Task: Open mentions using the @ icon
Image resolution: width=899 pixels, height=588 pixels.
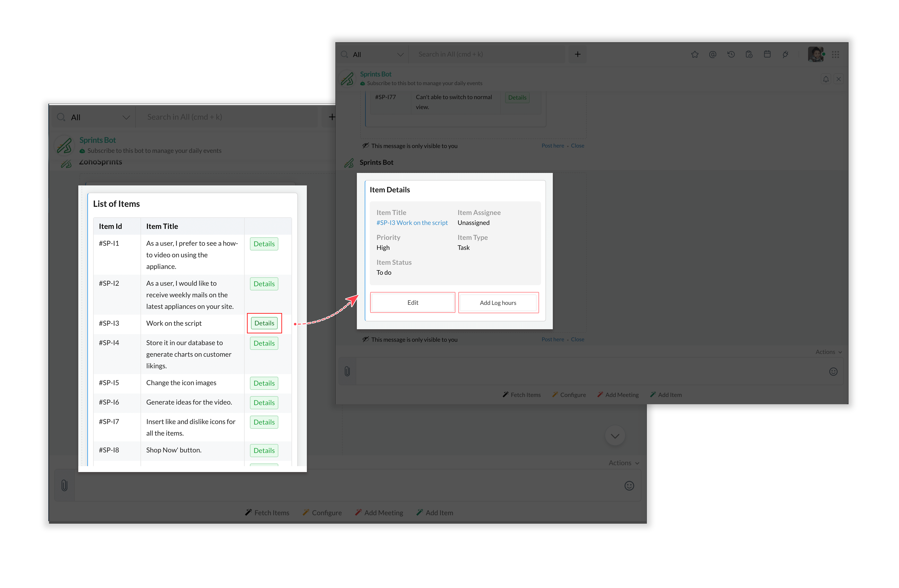Action: (712, 54)
